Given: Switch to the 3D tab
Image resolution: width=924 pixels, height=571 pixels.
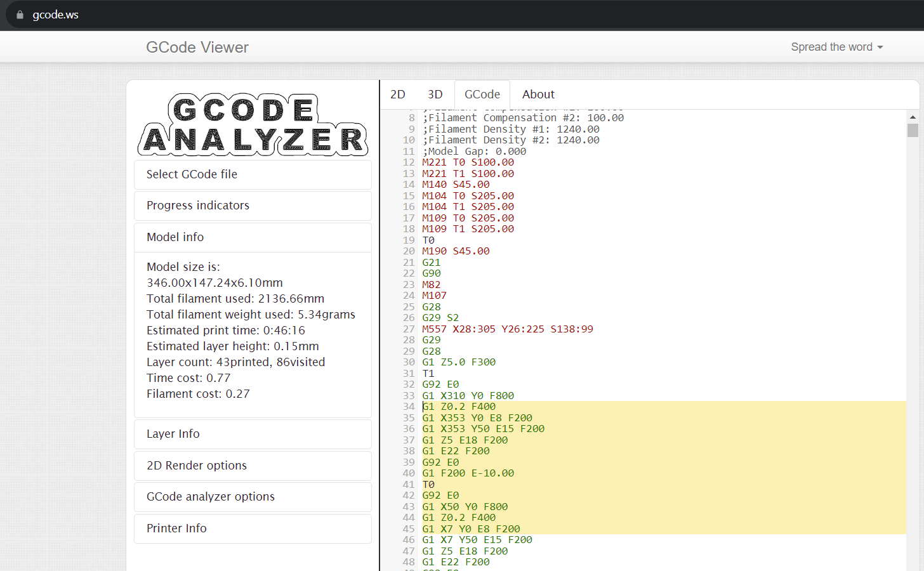Looking at the screenshot, I should point(435,95).
